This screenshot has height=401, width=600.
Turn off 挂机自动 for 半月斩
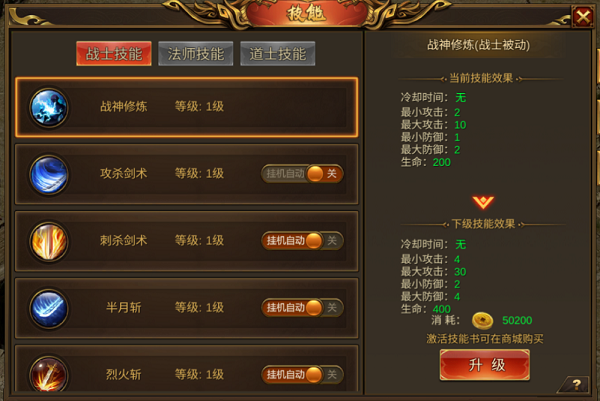302,308
